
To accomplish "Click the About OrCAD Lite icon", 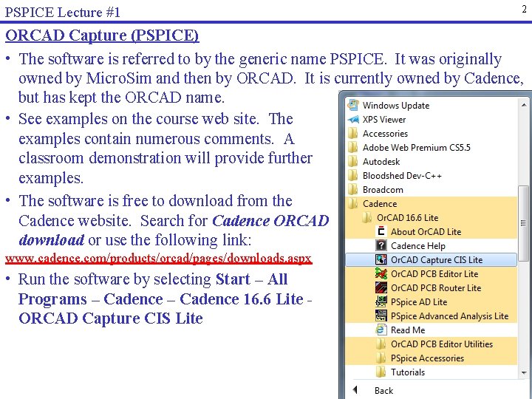I will coord(381,231).
